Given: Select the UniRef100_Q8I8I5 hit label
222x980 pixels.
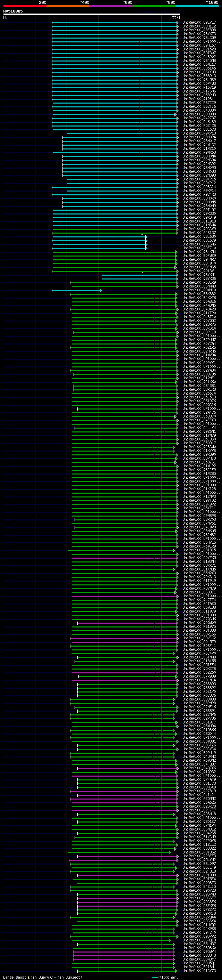Looking at the screenshot, I should point(199,550).
